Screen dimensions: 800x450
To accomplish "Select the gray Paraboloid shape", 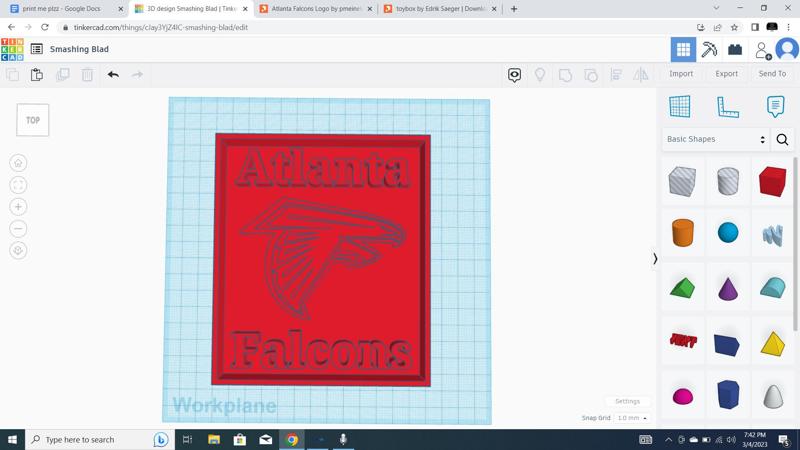I will (772, 396).
